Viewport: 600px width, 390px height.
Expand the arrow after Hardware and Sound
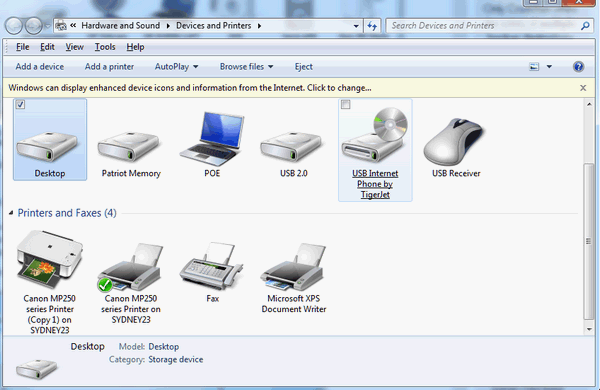(168, 26)
